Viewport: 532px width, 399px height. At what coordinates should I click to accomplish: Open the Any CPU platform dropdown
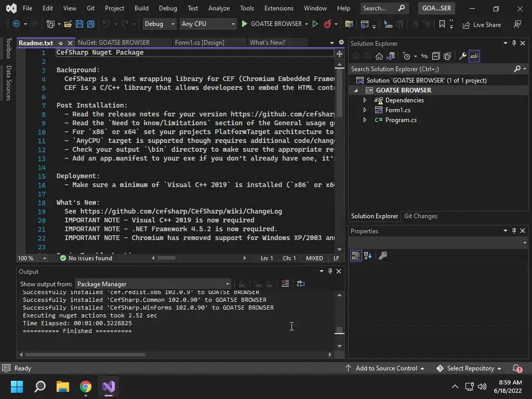208,24
